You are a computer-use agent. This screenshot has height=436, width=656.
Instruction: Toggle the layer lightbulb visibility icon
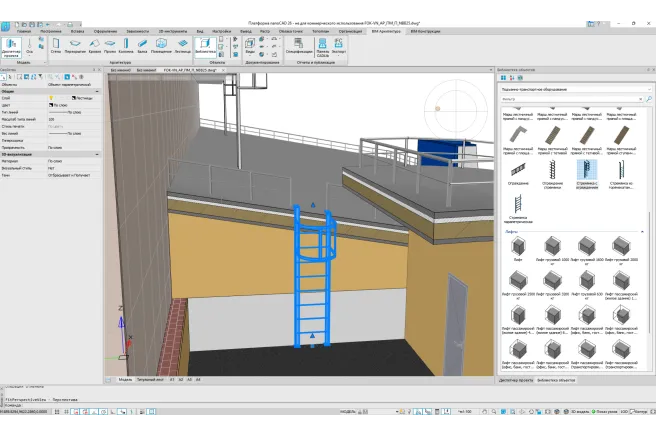pos(51,98)
